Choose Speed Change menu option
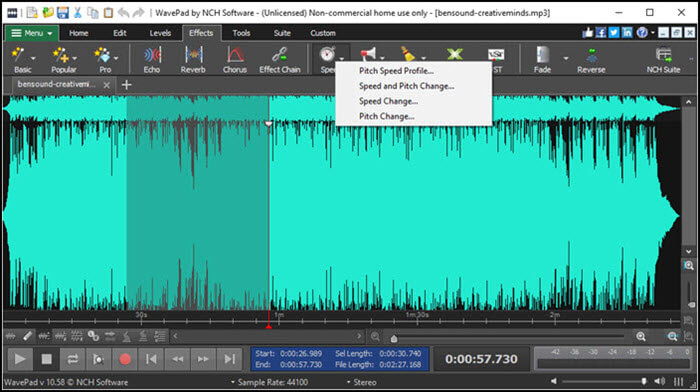The height and width of the screenshot is (392, 700). pos(388,101)
